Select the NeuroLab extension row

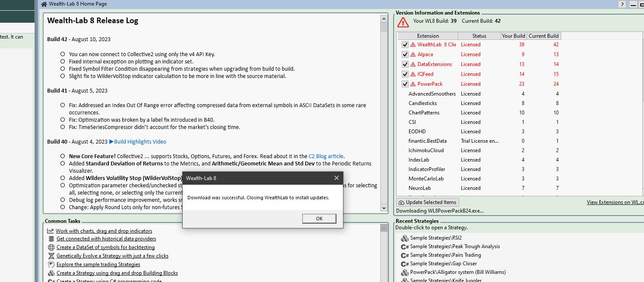[478, 188]
